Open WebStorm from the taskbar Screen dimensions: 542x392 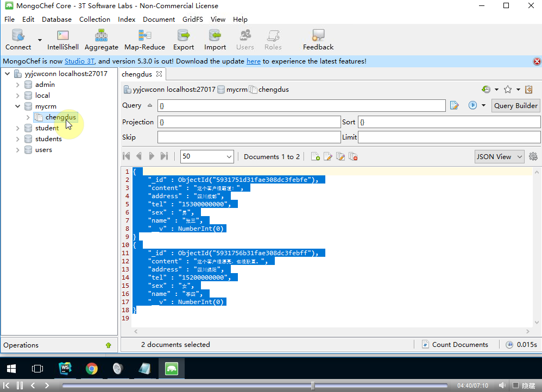(x=65, y=369)
